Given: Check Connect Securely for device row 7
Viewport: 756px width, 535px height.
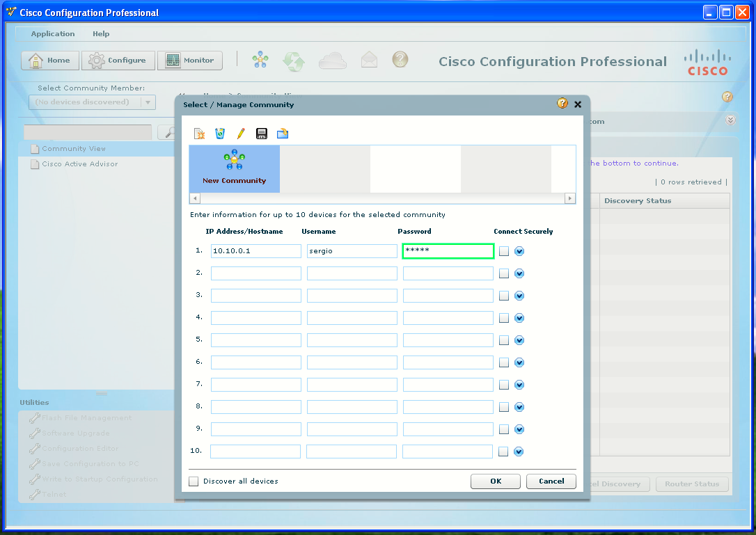Looking at the screenshot, I should point(504,385).
